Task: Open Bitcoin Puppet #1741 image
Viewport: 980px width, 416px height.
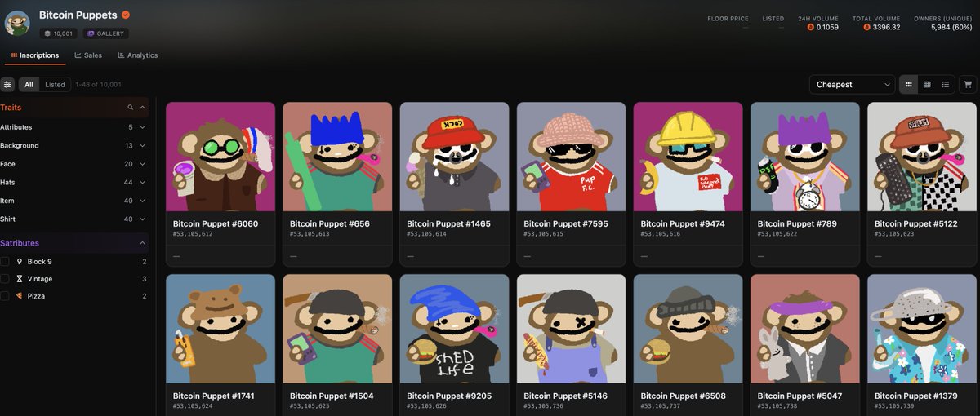Action: point(220,329)
